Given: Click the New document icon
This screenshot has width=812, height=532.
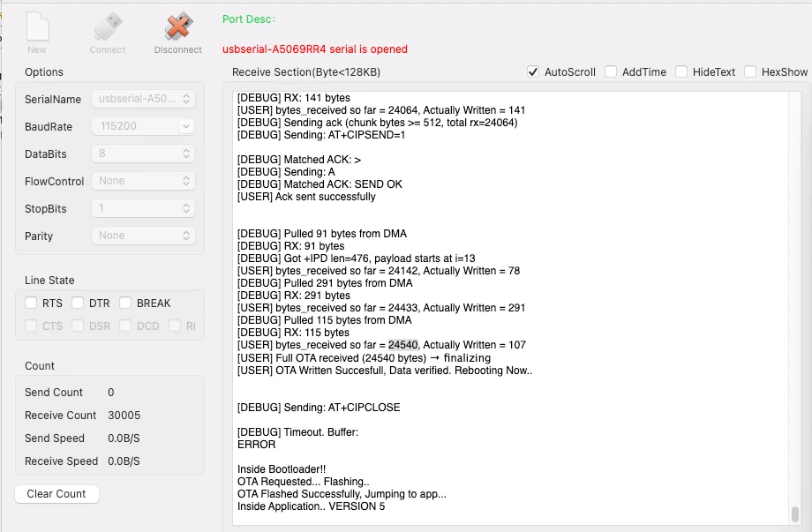Looking at the screenshot, I should point(37,27).
